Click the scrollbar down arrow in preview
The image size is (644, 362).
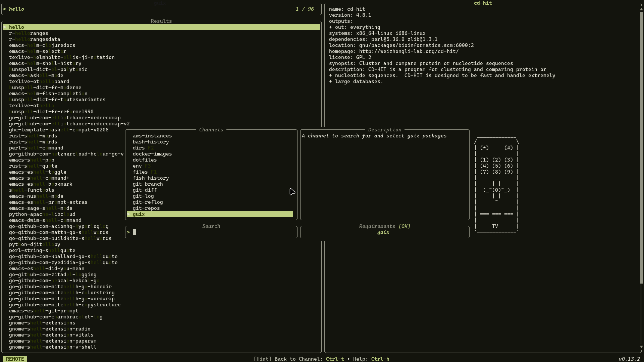[x=641, y=347]
